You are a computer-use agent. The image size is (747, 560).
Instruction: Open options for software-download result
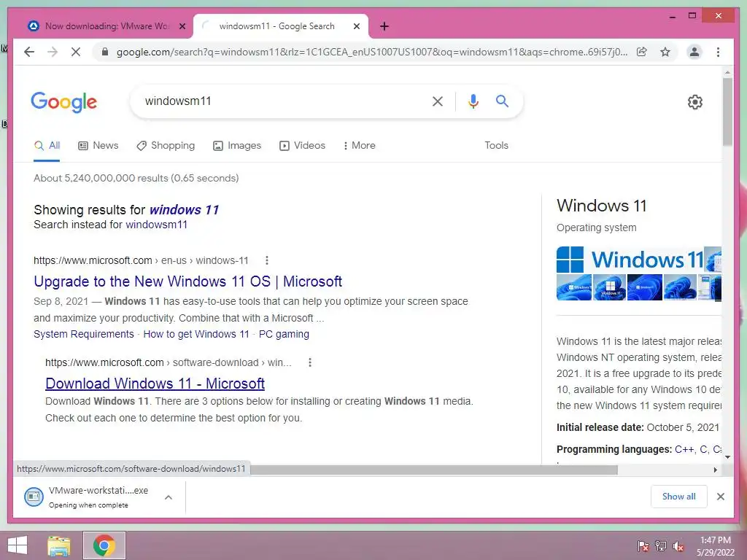point(309,362)
